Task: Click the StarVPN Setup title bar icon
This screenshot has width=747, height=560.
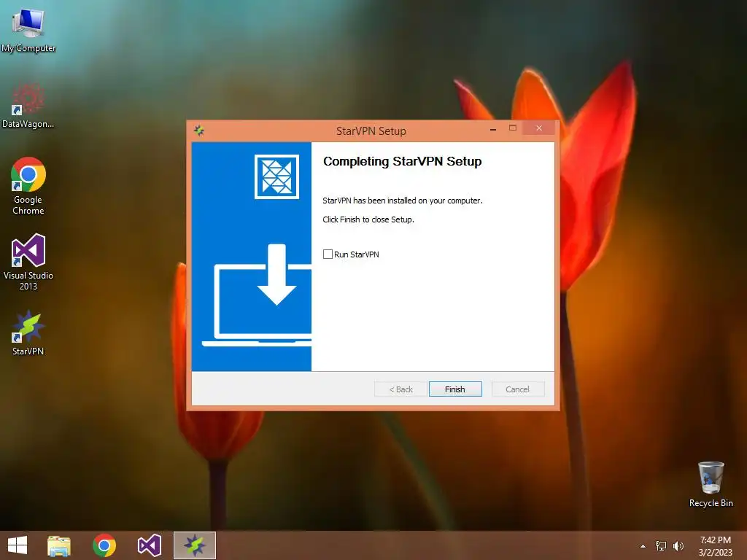Action: pos(199,131)
